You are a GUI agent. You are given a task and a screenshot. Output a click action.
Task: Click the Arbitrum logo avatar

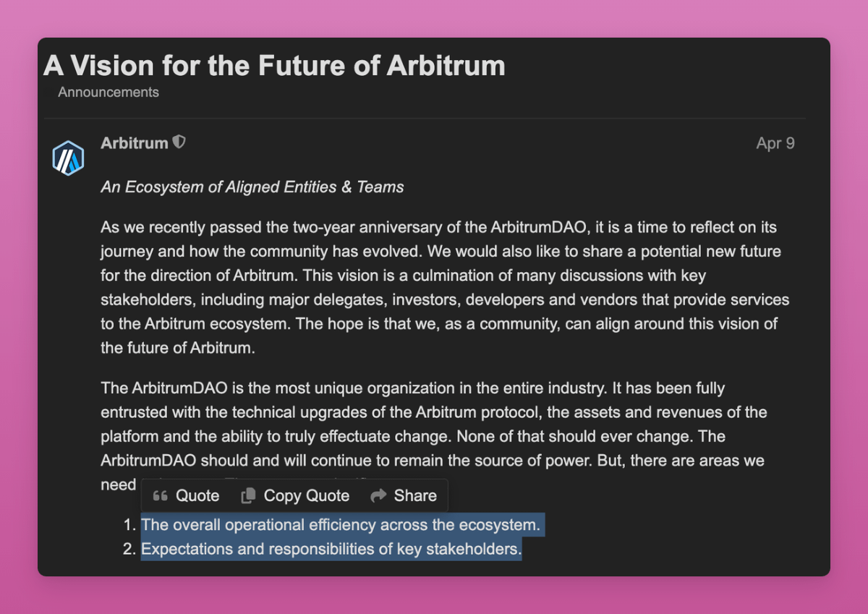click(x=68, y=158)
